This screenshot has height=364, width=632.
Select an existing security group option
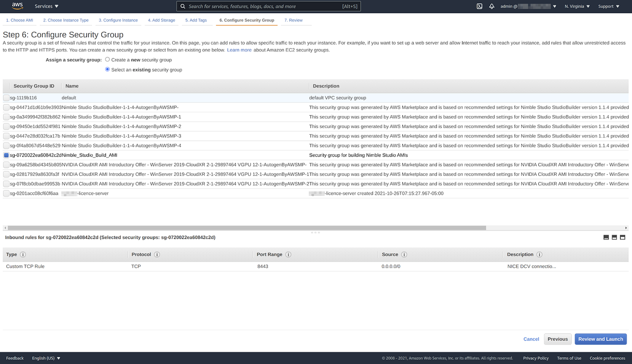point(107,69)
